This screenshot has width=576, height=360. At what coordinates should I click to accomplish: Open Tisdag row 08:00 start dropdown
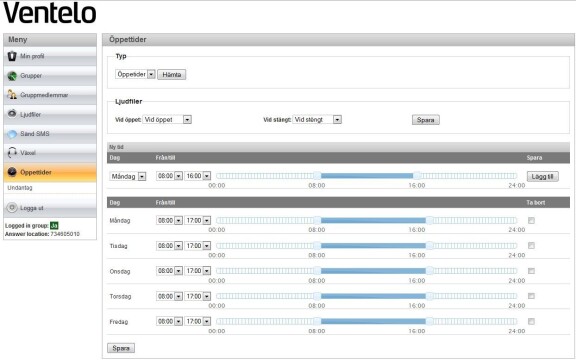point(169,245)
